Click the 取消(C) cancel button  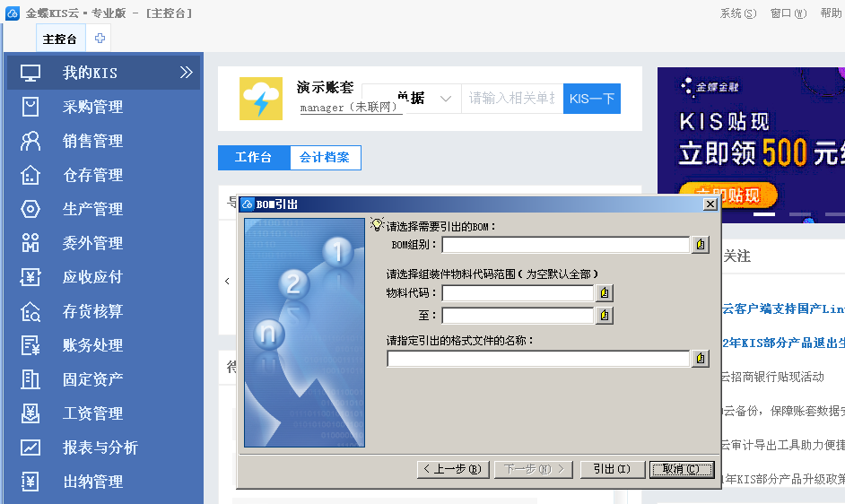682,469
